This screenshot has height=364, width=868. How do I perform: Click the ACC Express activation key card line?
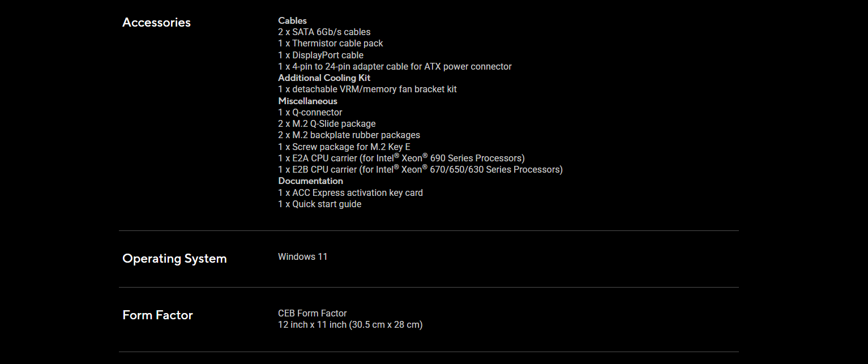350,193
